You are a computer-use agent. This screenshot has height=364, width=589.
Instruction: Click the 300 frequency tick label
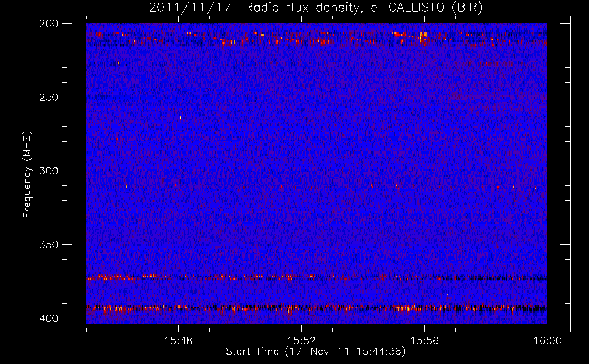(48, 171)
